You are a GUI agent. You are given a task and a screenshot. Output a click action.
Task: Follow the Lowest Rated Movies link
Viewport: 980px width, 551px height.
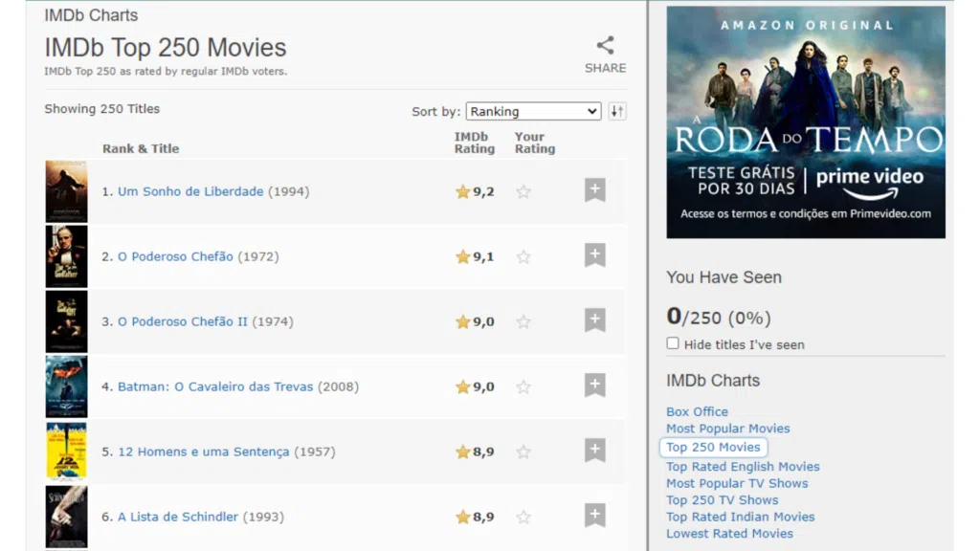729,533
